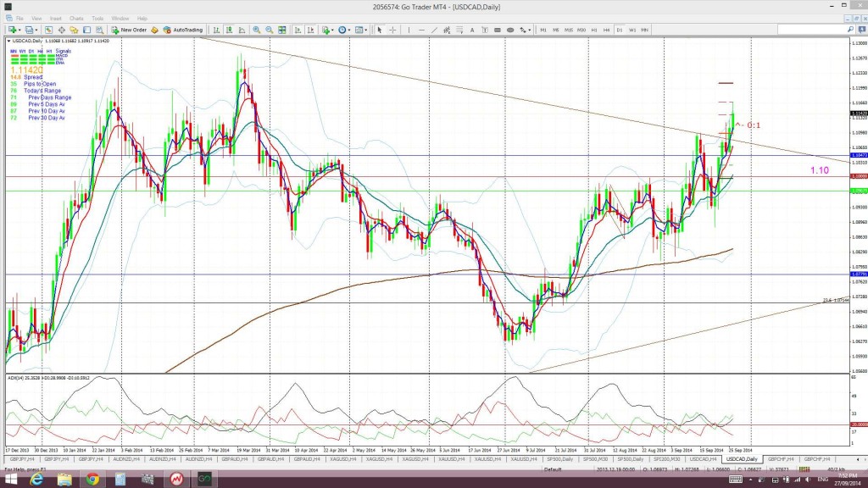Open the File menu
The width and height of the screenshot is (868, 488).
point(19,19)
